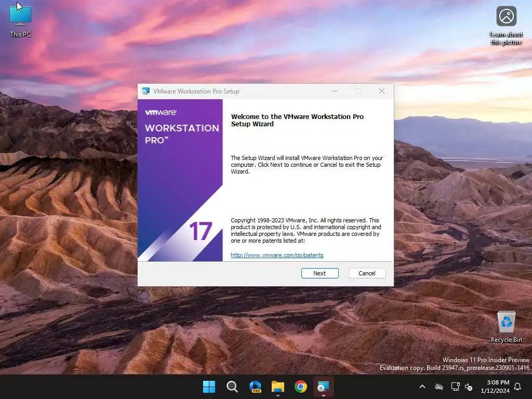Open the network status tray icon
The image size is (532, 399).
tap(455, 387)
